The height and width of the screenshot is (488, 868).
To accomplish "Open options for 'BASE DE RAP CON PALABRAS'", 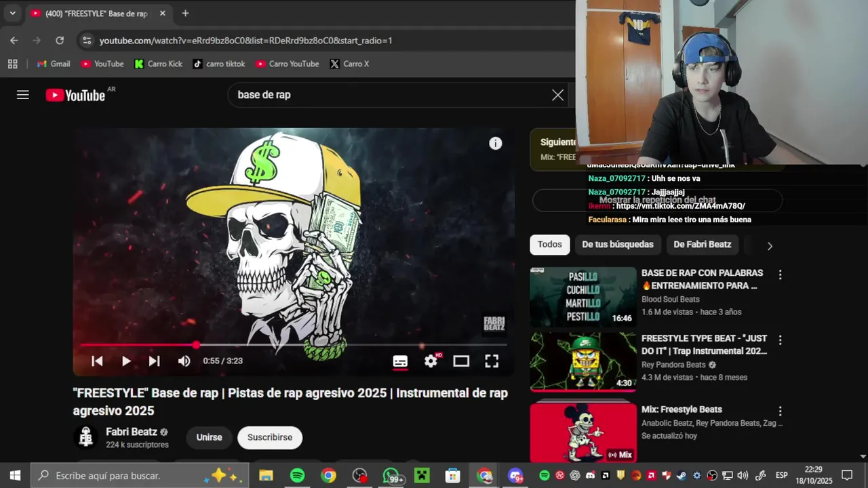I will 780,274.
